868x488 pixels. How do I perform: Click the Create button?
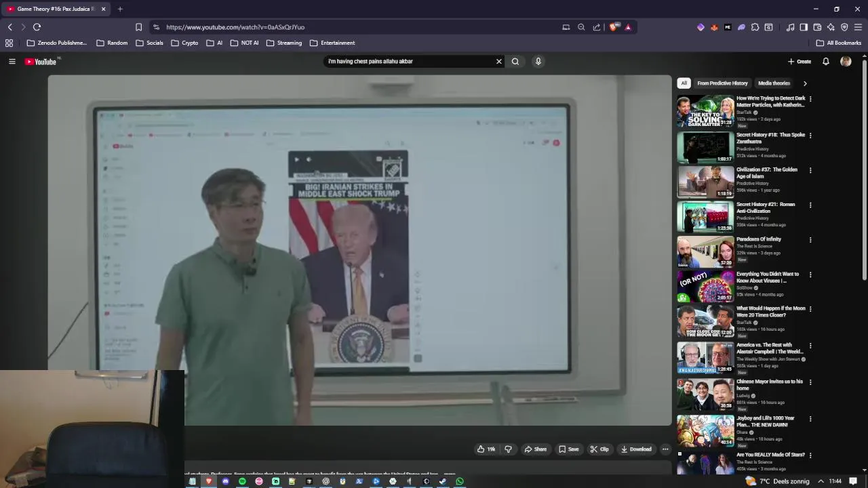[800, 62]
